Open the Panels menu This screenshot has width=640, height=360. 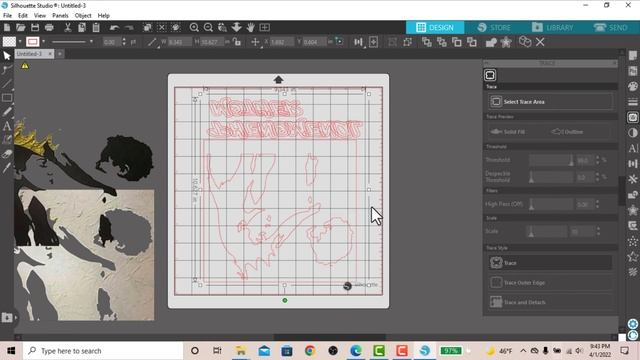pyautogui.click(x=60, y=16)
